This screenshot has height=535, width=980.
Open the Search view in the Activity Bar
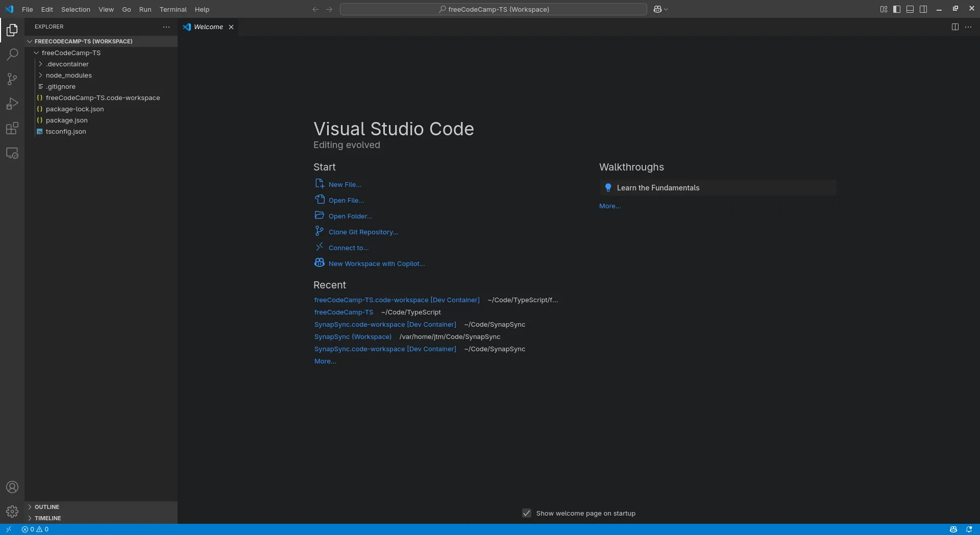[11, 54]
